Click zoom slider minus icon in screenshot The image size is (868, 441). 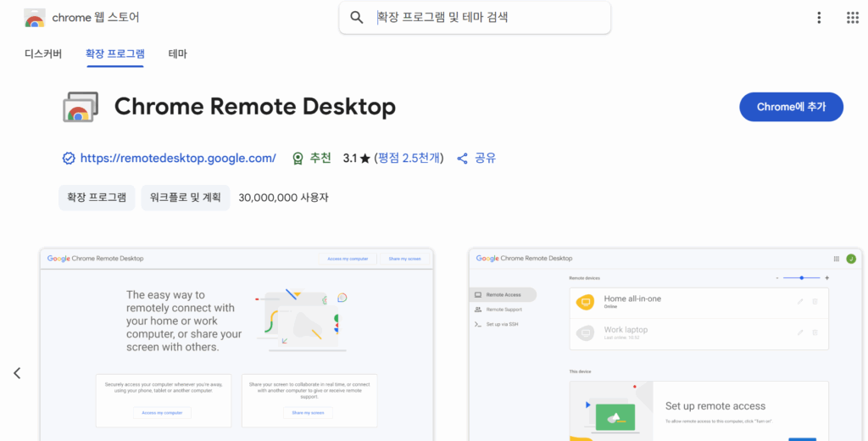tap(777, 278)
